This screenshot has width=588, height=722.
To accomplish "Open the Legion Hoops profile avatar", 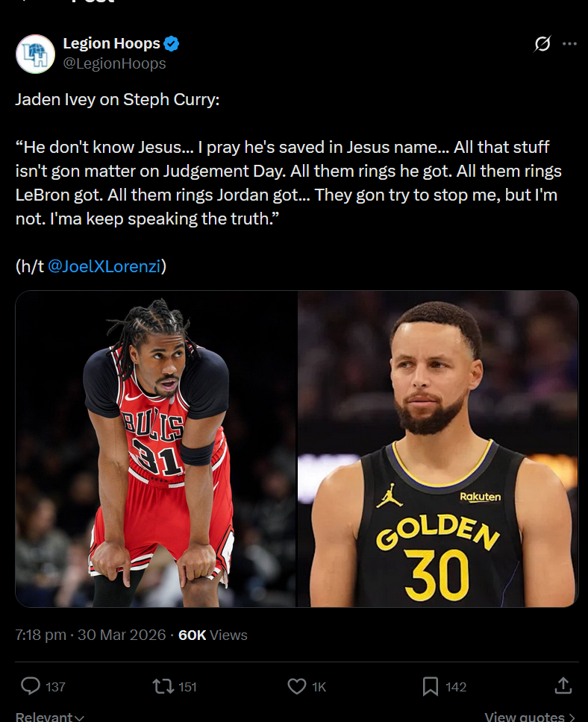I will pyautogui.click(x=36, y=54).
